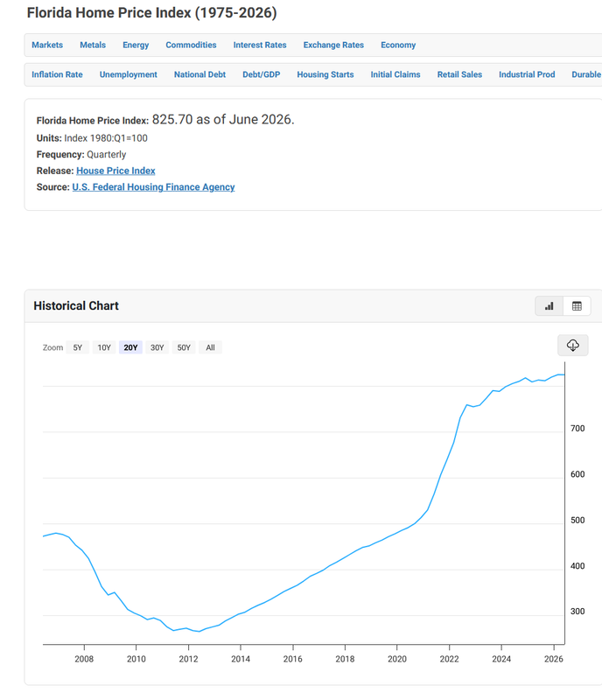Screen dimensions: 602x700
Task: Go to Durable page link
Action: click(x=586, y=74)
